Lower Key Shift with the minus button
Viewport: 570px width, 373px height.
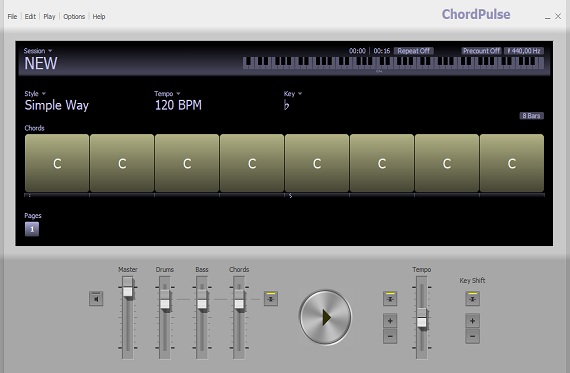(x=473, y=336)
